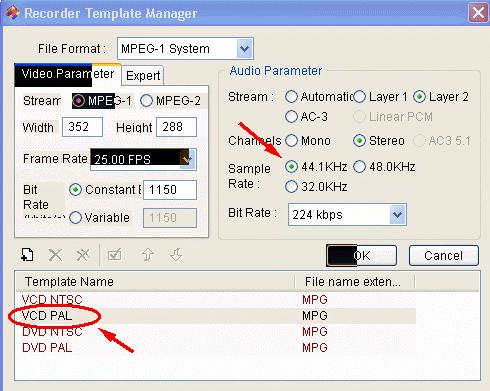
Task: Click the Cancel button
Action: (444, 256)
